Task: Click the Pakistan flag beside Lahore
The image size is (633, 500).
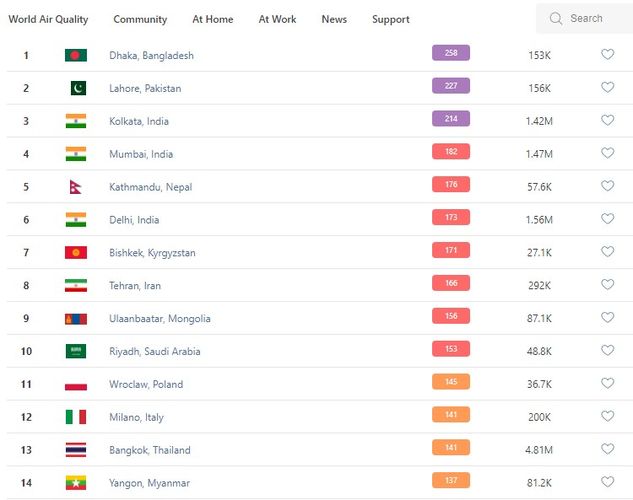Action: 76,88
